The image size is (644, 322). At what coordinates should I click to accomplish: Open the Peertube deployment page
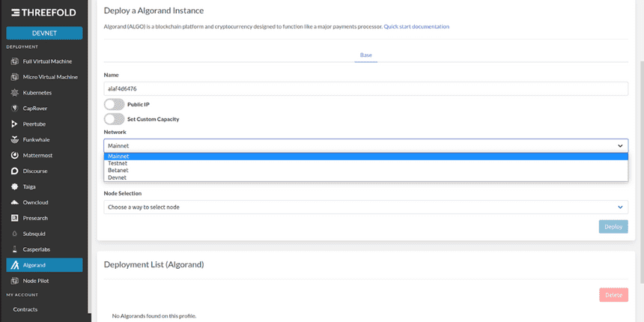(44, 124)
